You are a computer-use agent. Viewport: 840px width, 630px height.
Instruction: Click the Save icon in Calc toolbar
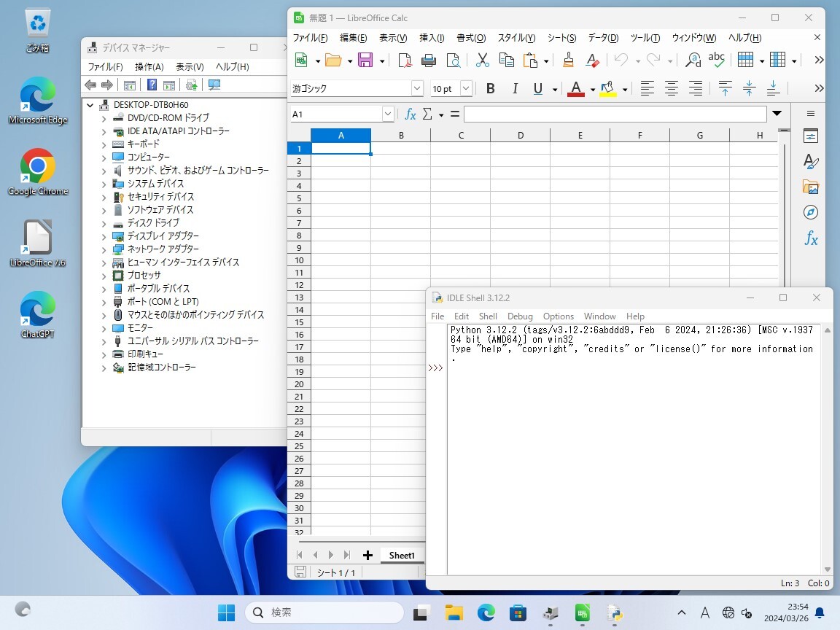pyautogui.click(x=365, y=60)
